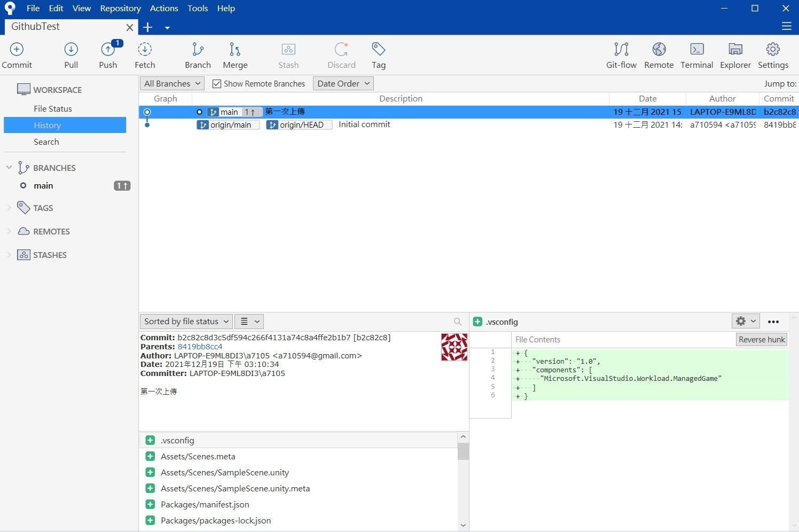Expand the TAGS section
Viewport: 799px width, 532px height.
click(9, 208)
